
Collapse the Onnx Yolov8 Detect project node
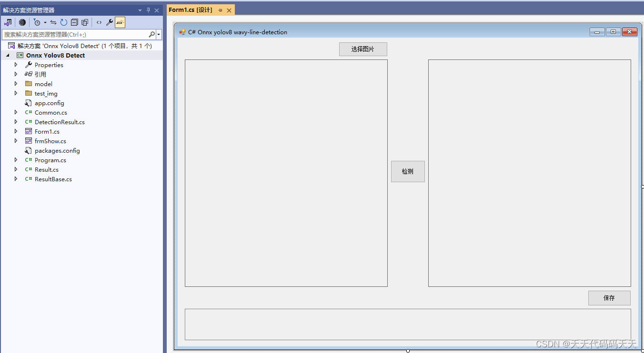[x=7, y=55]
